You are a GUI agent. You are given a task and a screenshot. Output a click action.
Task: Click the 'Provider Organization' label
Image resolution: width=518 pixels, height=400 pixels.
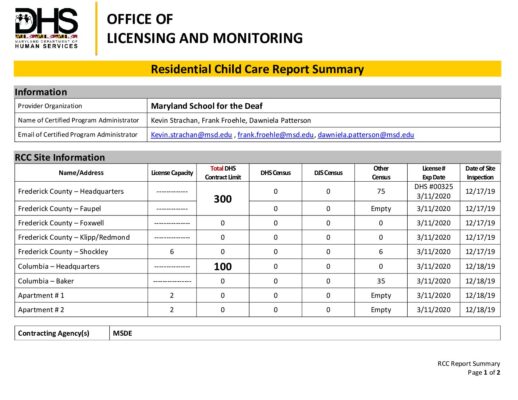click(x=50, y=106)
